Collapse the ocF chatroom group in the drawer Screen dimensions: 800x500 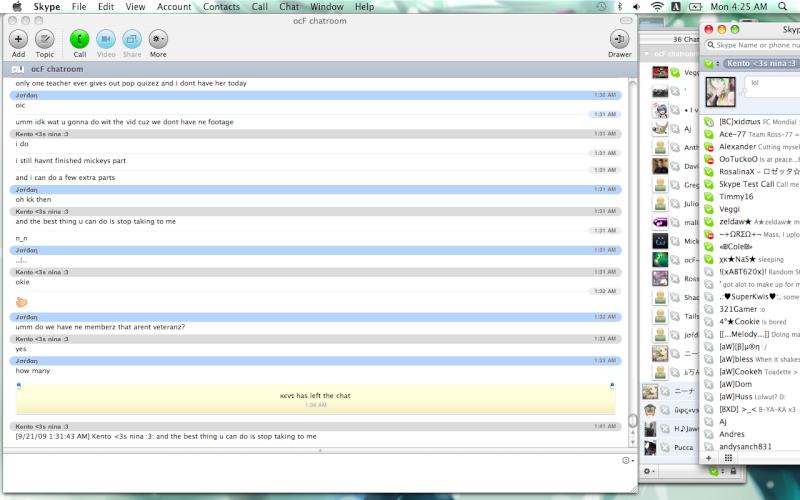tap(646, 54)
